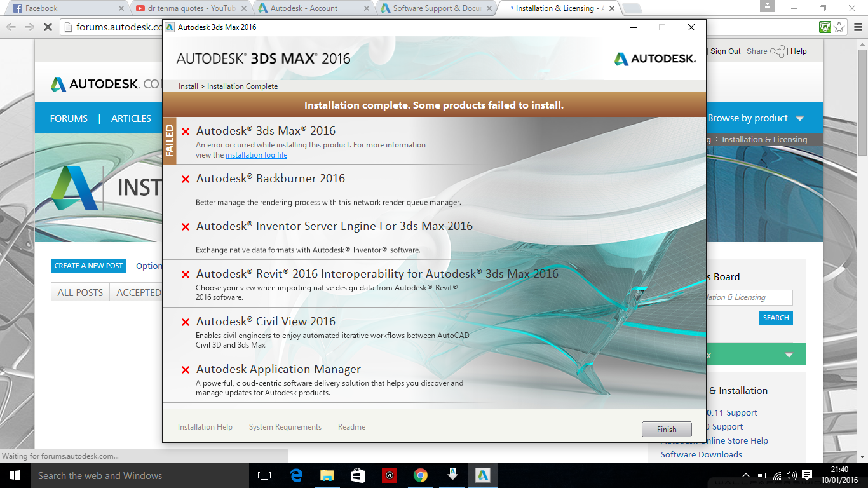Viewport: 868px width, 488px height.
Task: Open Installation Help link in installer
Action: (205, 427)
